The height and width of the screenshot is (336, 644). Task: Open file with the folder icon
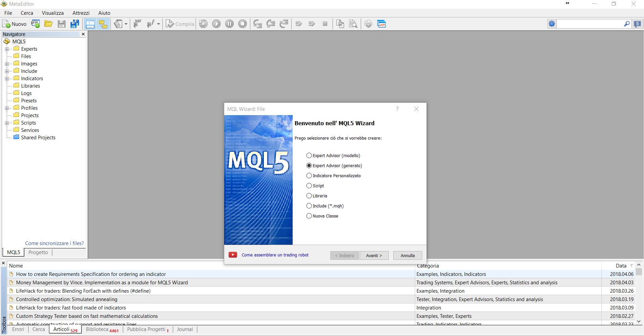(x=49, y=24)
